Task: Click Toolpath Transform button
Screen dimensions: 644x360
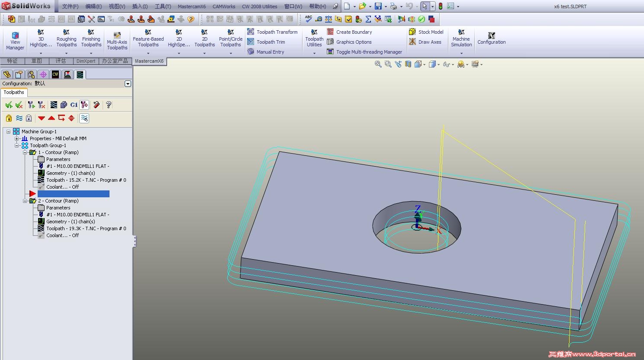Action: (x=272, y=32)
